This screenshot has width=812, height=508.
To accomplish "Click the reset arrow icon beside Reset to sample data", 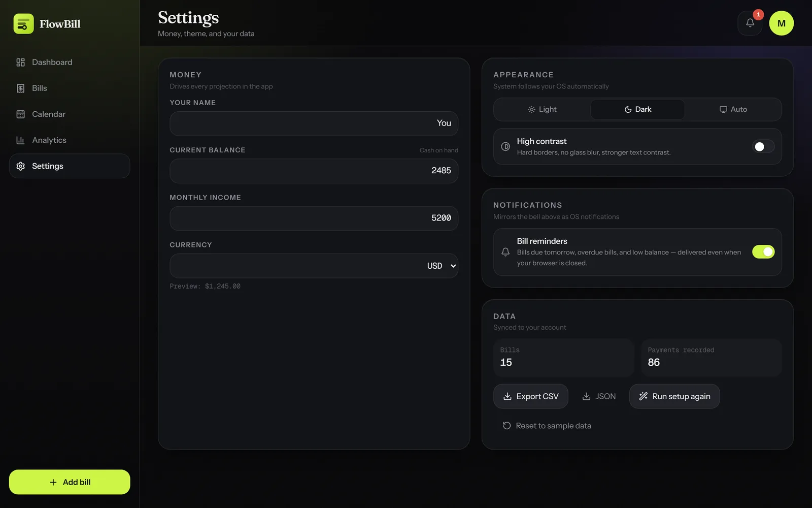I will click(x=506, y=426).
